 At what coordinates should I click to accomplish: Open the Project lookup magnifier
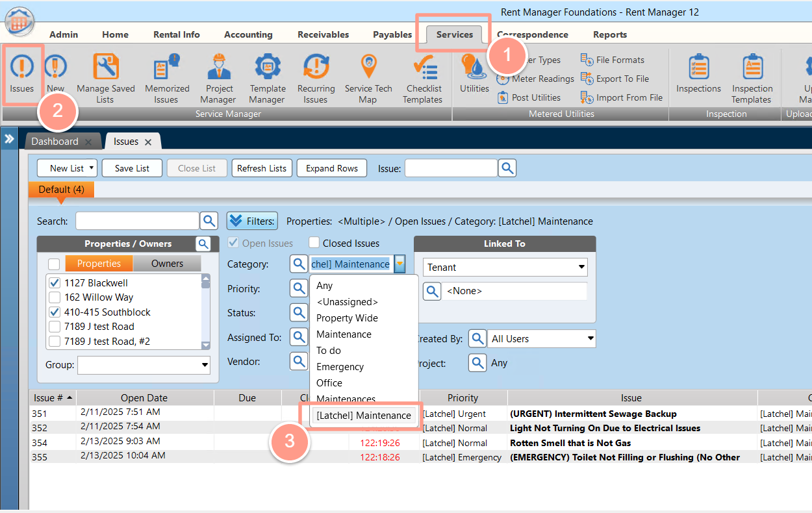pyautogui.click(x=477, y=362)
